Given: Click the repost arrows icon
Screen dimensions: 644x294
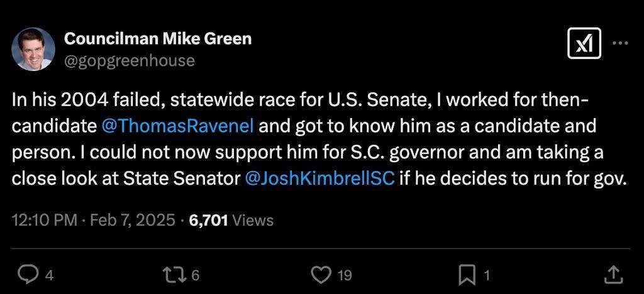Looking at the screenshot, I should click(172, 274).
